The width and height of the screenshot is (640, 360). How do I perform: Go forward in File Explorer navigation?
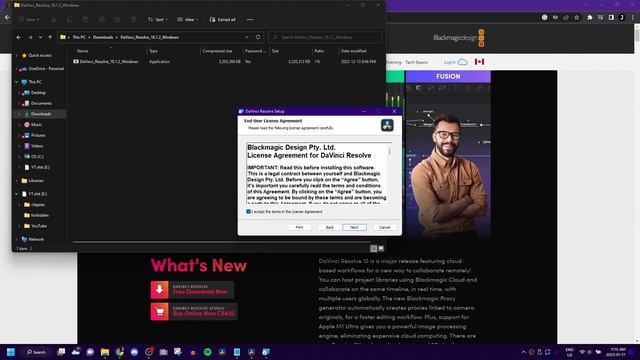30,37
